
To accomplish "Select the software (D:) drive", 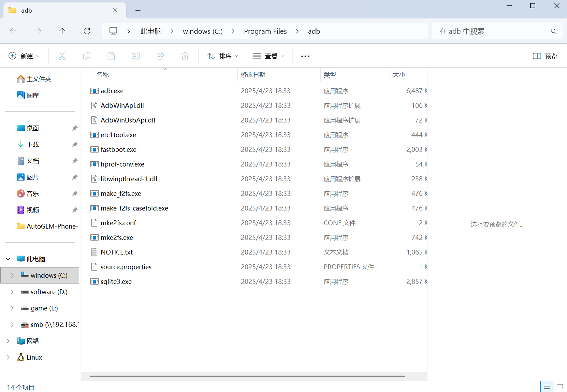I will click(x=49, y=292).
